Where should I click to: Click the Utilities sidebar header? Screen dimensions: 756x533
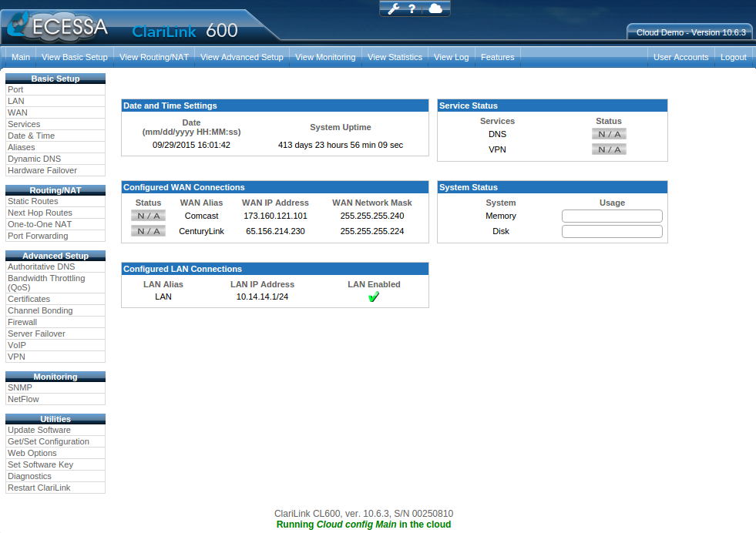click(55, 419)
